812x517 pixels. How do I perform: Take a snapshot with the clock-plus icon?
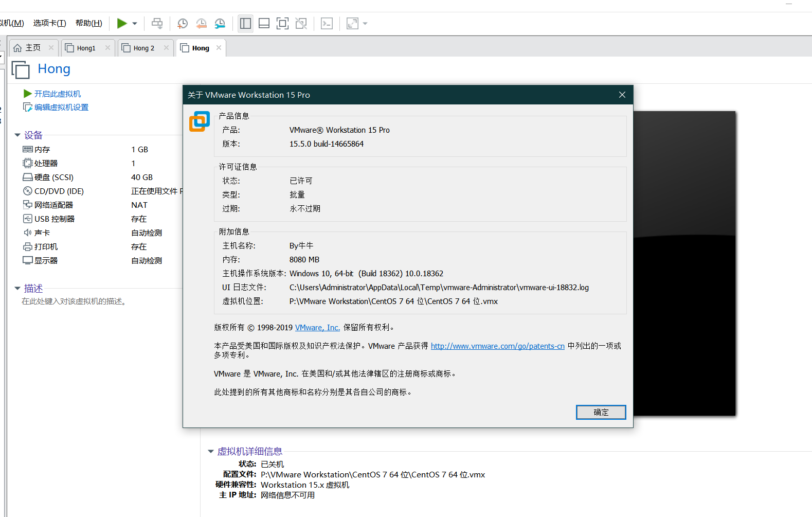pyautogui.click(x=183, y=23)
